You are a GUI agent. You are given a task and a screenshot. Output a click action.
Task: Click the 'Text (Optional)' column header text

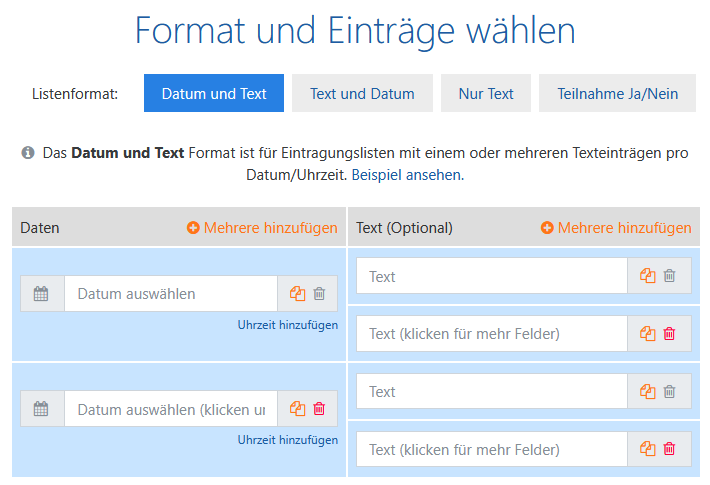click(404, 228)
